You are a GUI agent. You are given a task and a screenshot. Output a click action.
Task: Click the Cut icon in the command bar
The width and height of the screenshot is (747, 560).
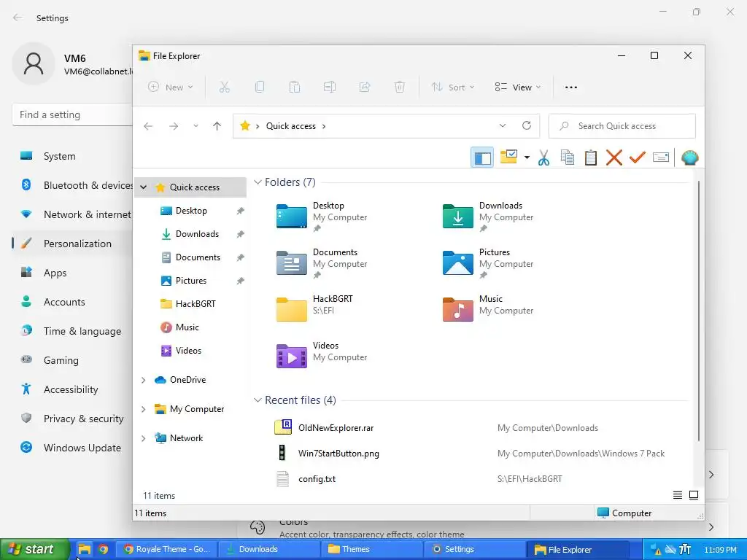[225, 87]
